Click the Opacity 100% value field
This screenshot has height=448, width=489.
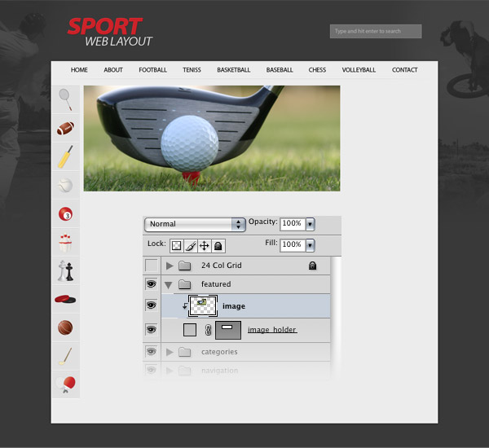click(x=293, y=224)
